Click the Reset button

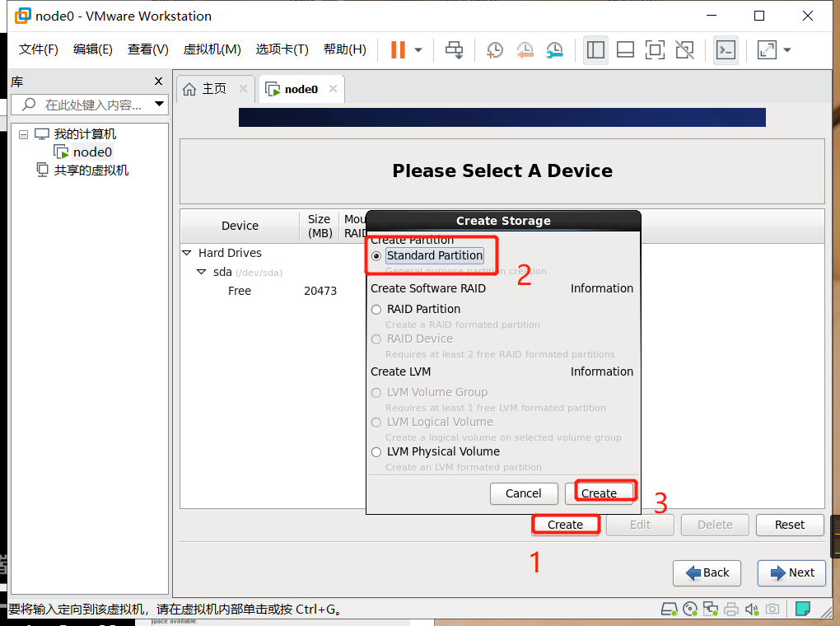point(790,525)
